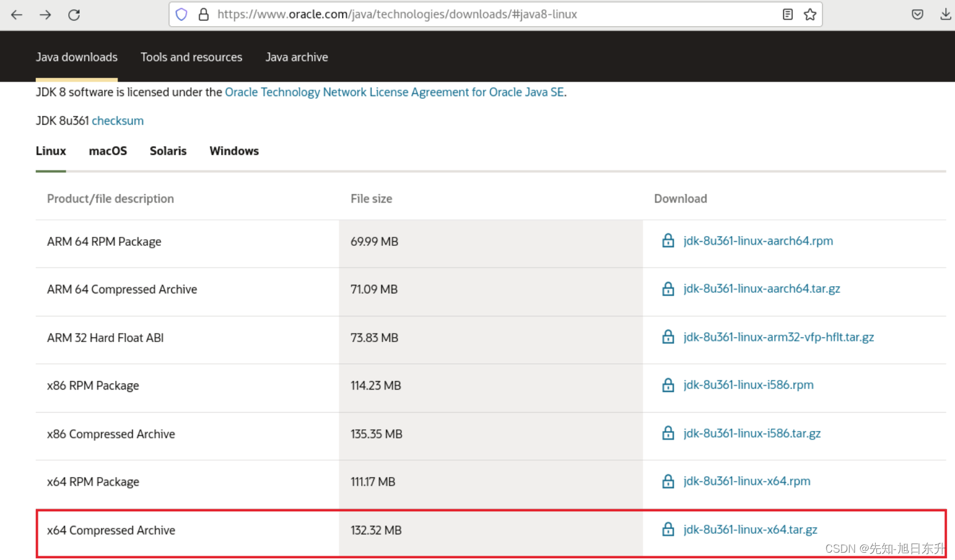
Task: Go back with browser back arrow
Action: point(16,15)
